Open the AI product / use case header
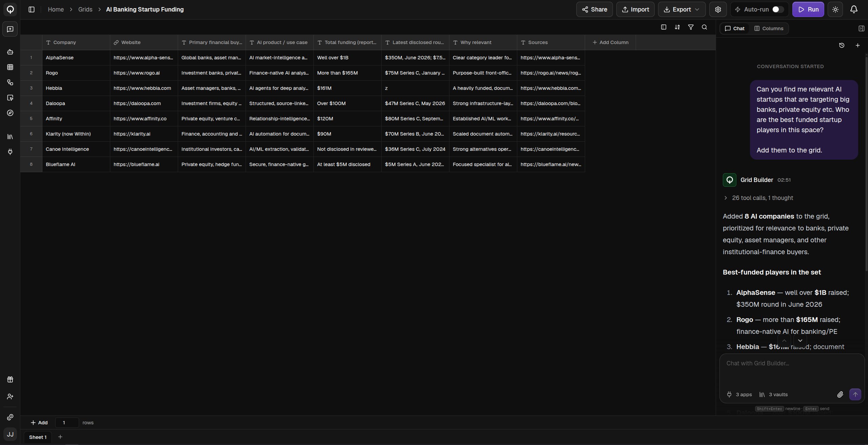The width and height of the screenshot is (868, 445). tap(279, 42)
